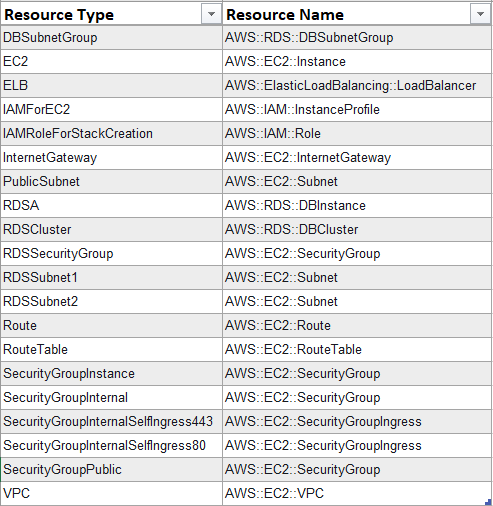Select the AWS::EC2::RouteTable cell

[357, 350]
